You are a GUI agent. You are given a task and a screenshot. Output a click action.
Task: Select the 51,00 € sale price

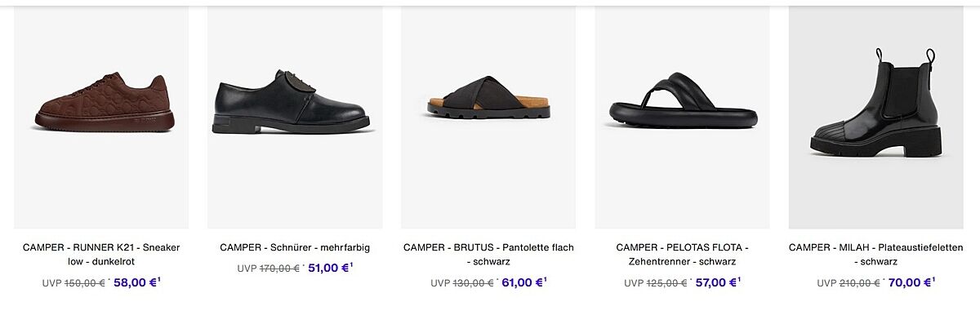pos(328,268)
